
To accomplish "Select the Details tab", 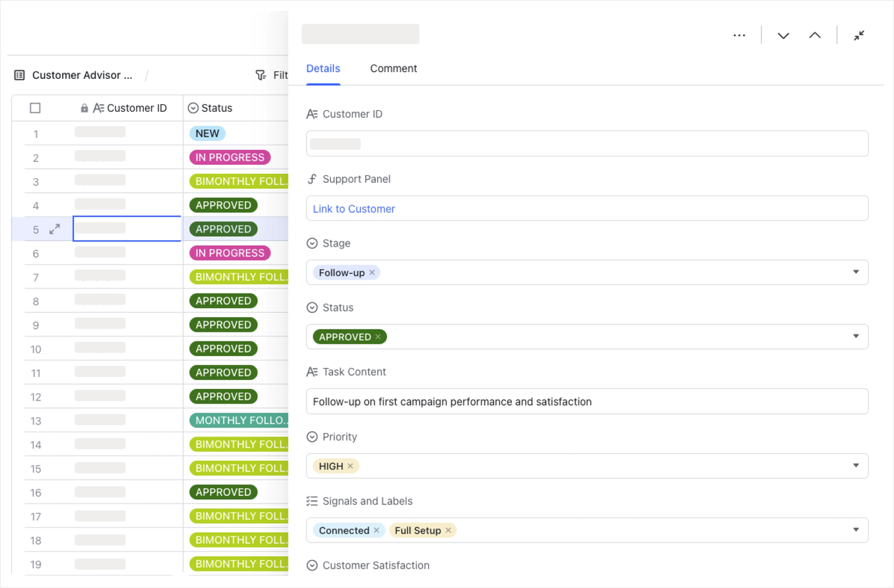I will (x=323, y=68).
